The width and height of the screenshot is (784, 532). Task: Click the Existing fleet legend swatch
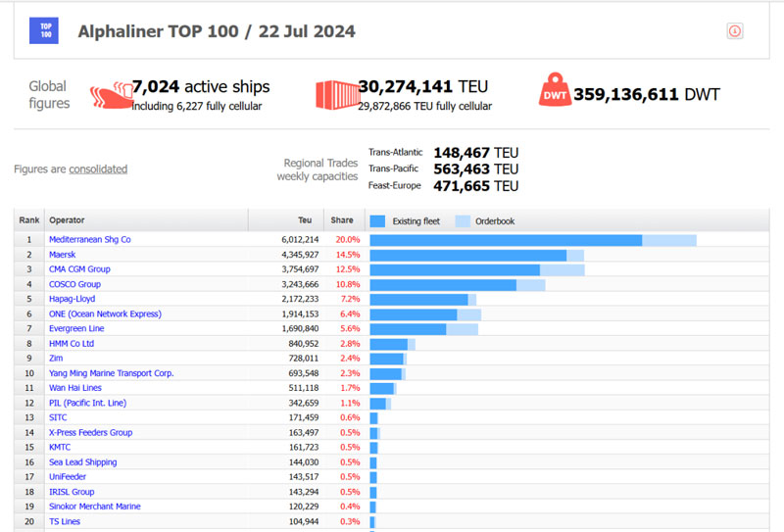click(x=378, y=221)
